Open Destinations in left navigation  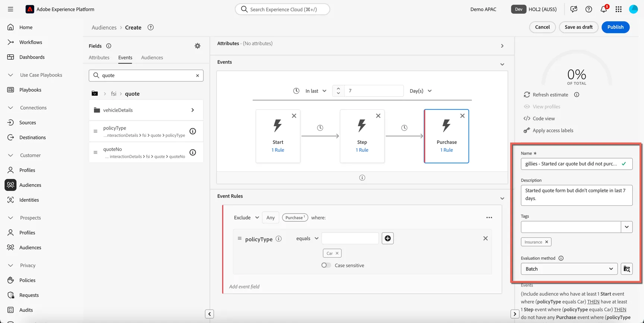pyautogui.click(x=32, y=137)
